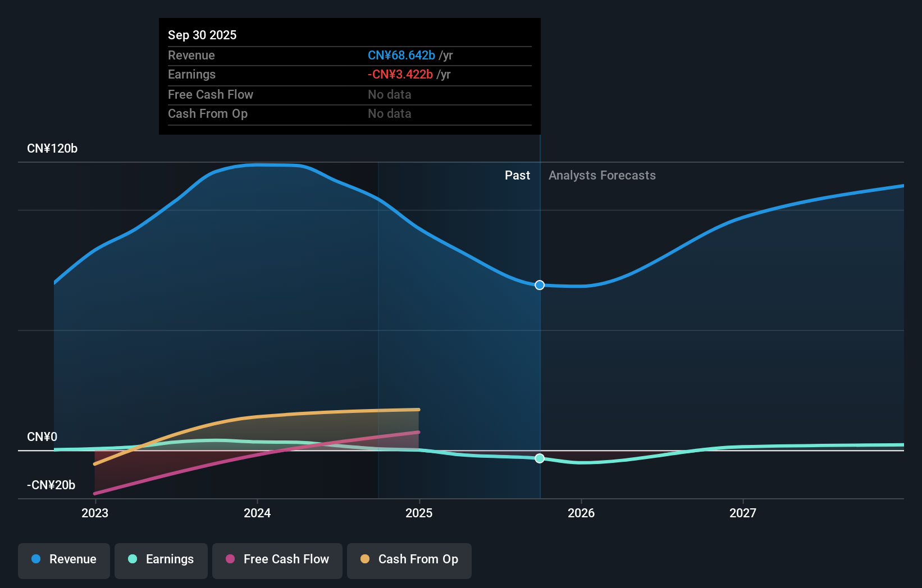Click the Sep 30 2025 tooltip header
The width and height of the screenshot is (922, 588).
pos(202,35)
